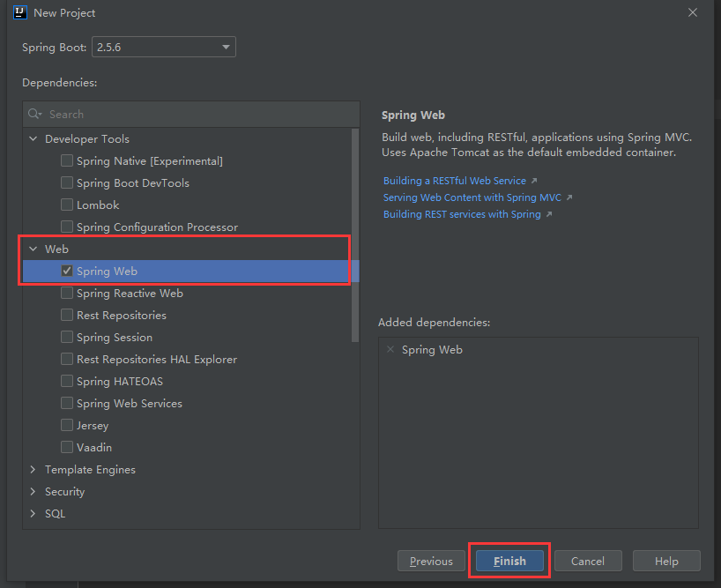Click the dependency list vertical scrollbar
This screenshot has height=588, width=721.
click(355, 235)
